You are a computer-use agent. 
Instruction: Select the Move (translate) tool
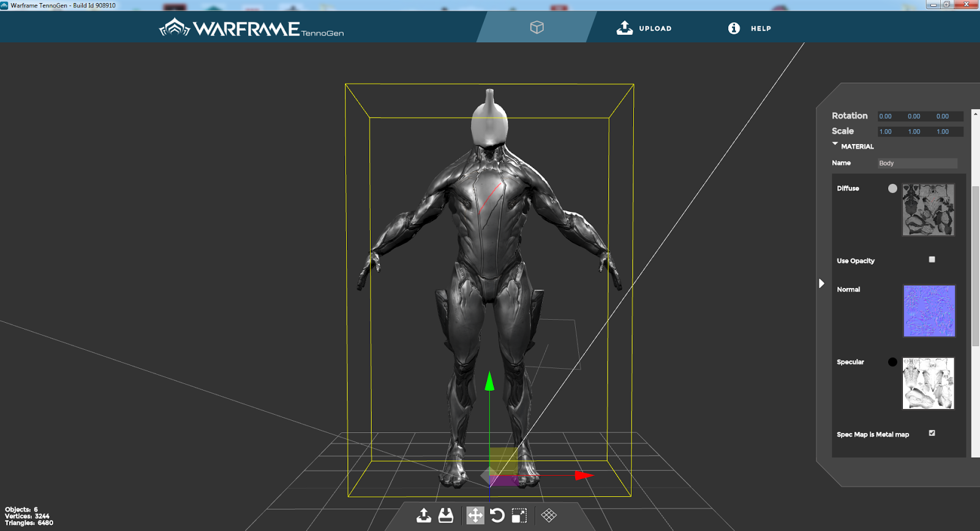click(475, 516)
